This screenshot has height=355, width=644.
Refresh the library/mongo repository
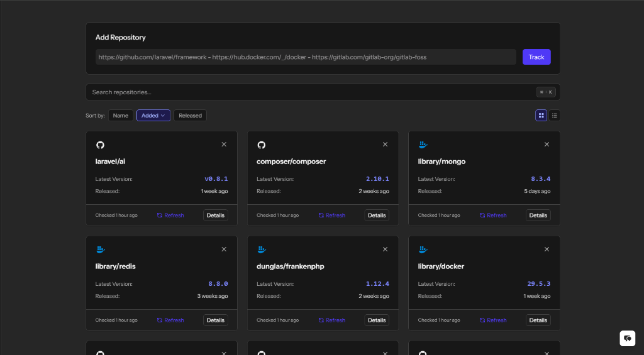(x=493, y=215)
